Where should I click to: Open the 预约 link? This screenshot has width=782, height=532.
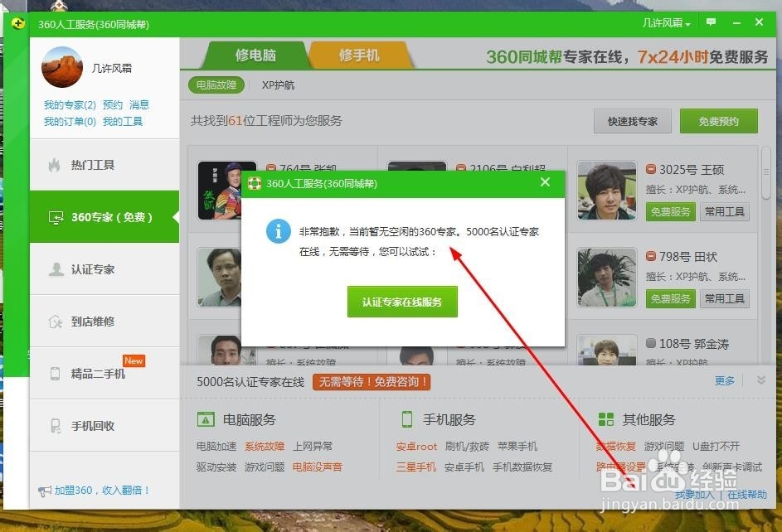(x=113, y=105)
